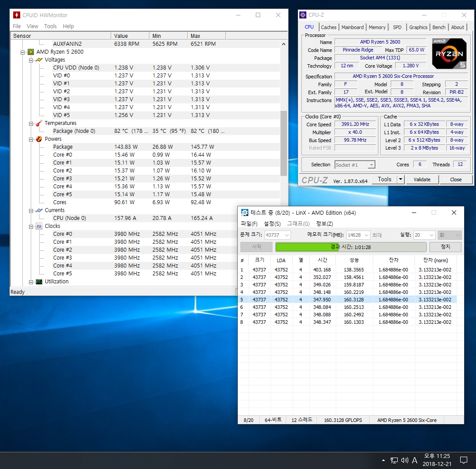Click the Clocks signal icon
The image size is (476, 469).
(x=39, y=226)
